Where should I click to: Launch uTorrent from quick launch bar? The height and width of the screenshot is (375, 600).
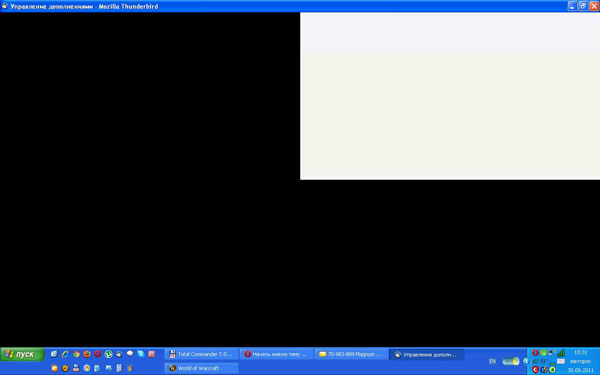[x=108, y=354]
